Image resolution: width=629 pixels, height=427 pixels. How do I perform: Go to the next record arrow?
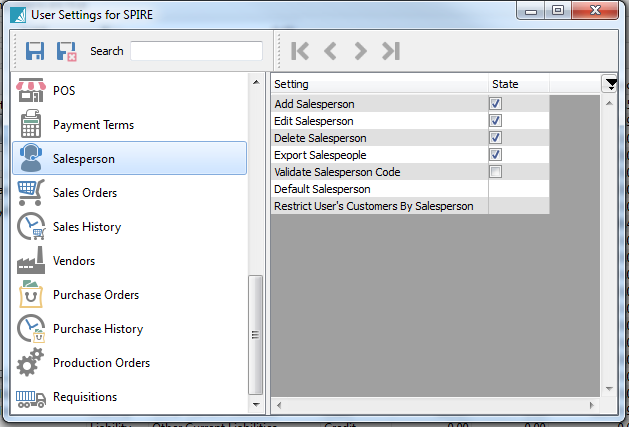[360, 51]
